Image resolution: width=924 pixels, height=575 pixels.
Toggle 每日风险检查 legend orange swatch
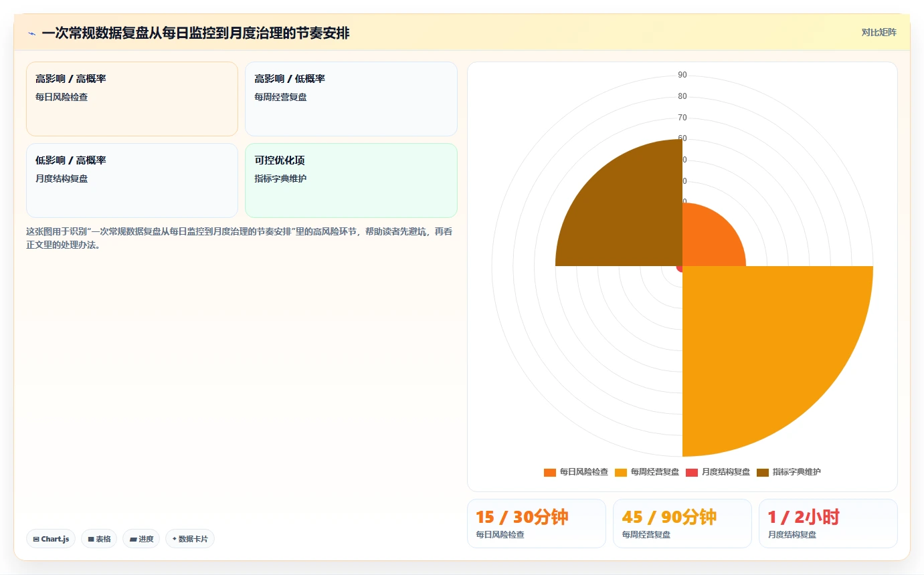point(550,472)
